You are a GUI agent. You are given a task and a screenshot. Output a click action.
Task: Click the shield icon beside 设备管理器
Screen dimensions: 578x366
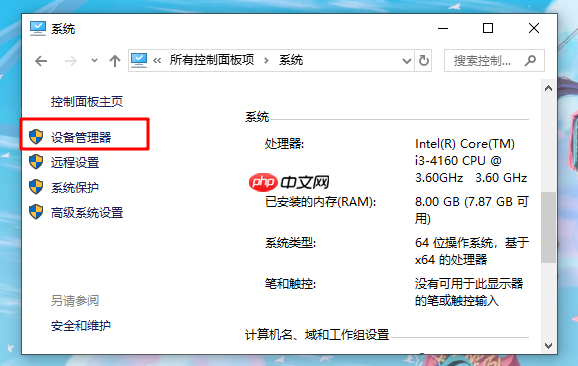coord(36,137)
